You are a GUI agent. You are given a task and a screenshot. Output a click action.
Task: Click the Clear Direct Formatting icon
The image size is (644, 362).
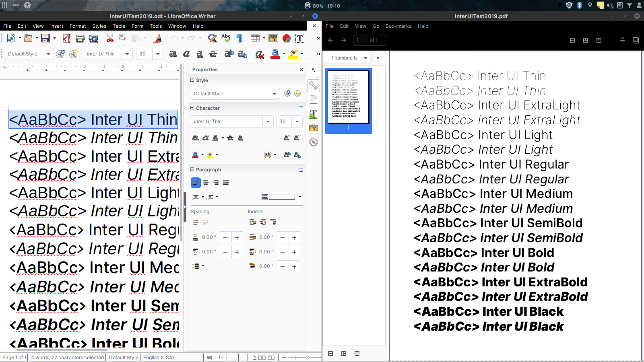(x=260, y=54)
